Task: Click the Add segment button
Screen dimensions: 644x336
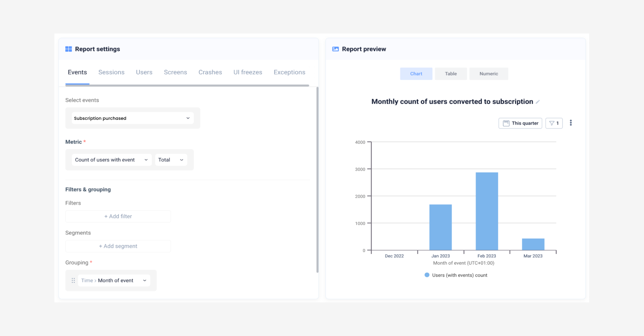Action: [118, 246]
